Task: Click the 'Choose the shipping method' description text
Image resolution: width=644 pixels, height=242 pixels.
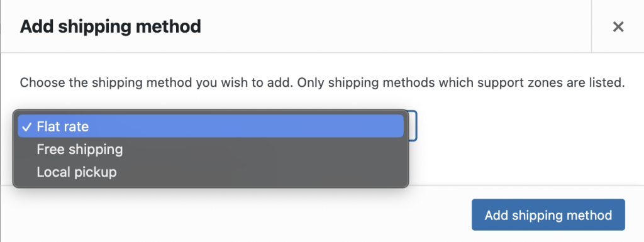Action: pos(322,83)
